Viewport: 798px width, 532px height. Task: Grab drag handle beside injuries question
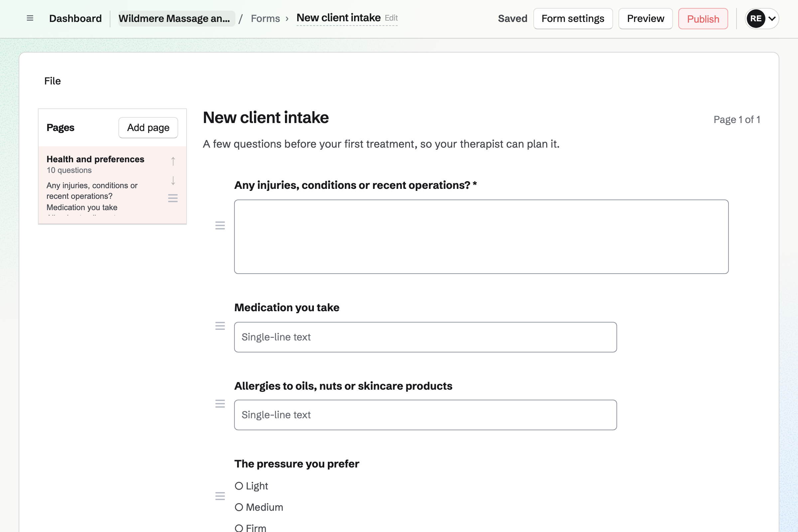pos(220,225)
